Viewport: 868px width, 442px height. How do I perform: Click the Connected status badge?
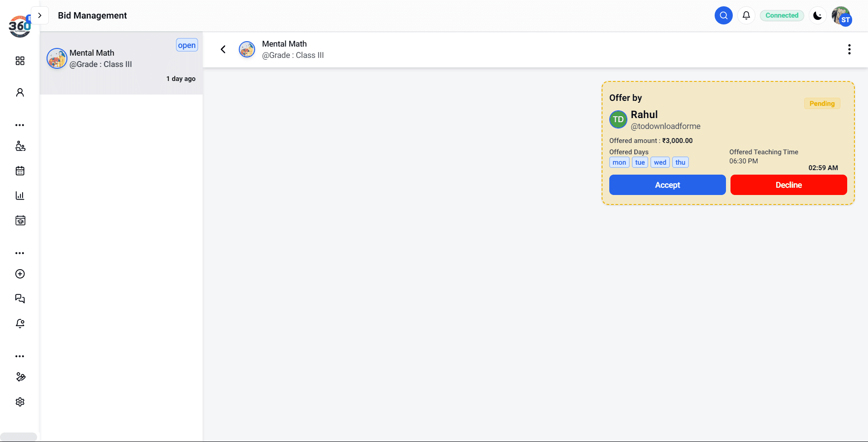(x=782, y=15)
